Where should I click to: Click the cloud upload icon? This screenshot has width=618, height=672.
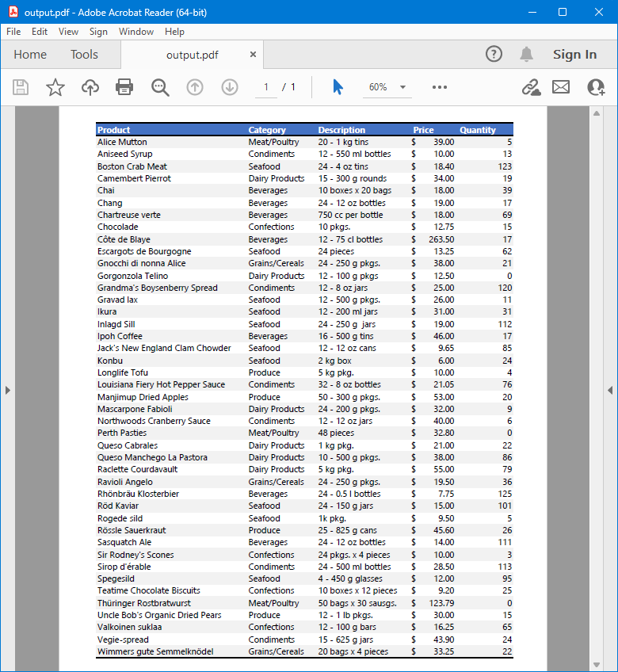90,87
